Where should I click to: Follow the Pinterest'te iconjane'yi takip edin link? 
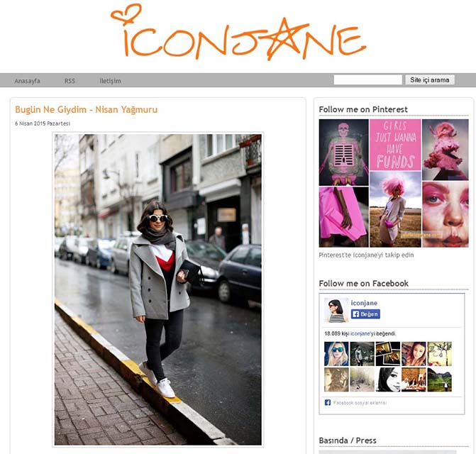[x=366, y=255]
